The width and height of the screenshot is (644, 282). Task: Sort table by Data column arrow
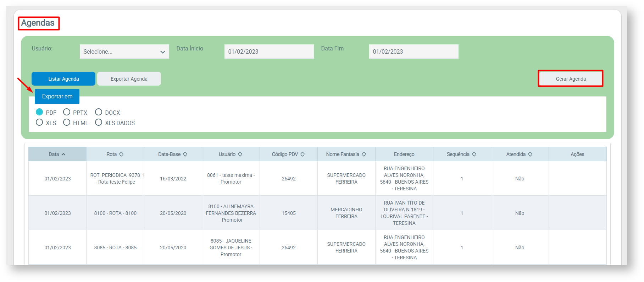click(x=63, y=154)
